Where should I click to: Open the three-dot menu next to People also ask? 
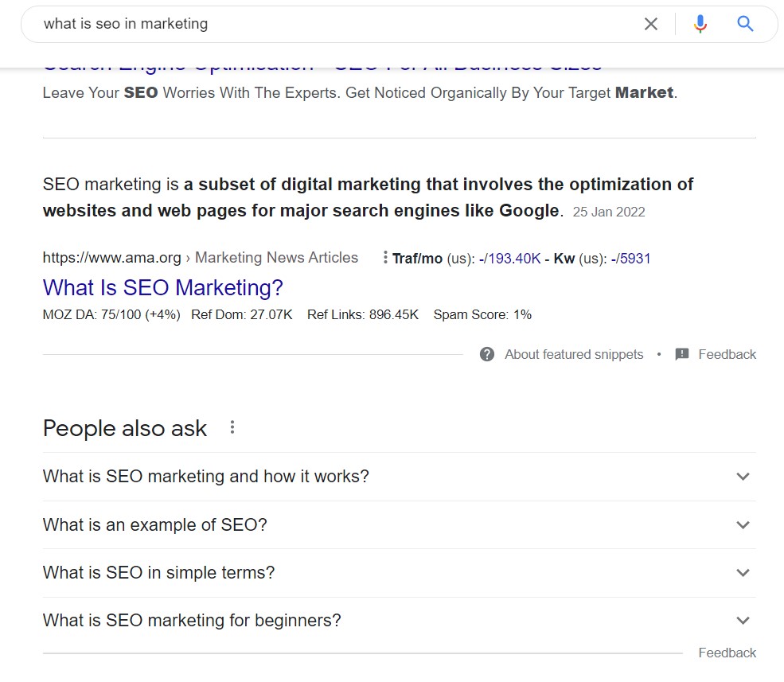[x=231, y=427]
